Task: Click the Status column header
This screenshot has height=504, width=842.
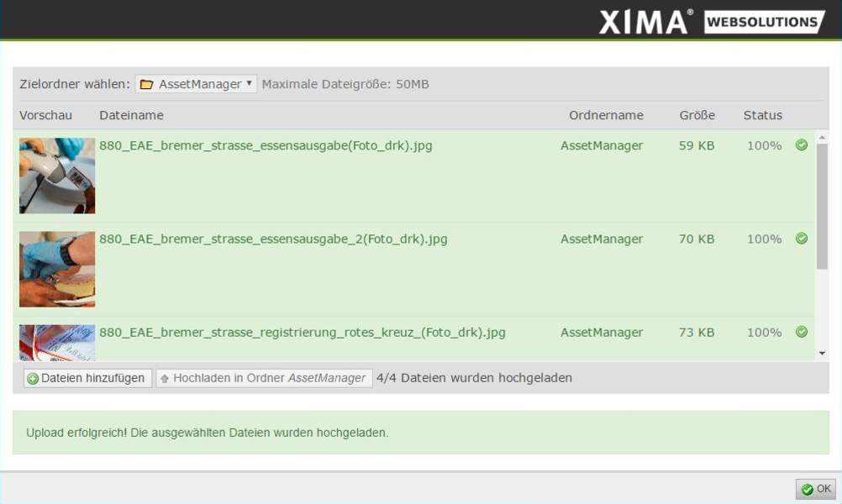Action: [x=762, y=115]
